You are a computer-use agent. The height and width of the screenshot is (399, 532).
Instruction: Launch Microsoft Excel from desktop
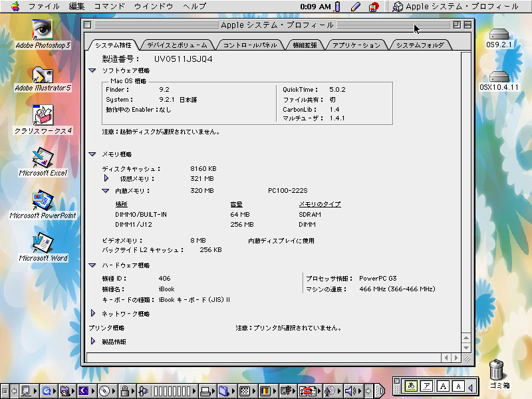[x=43, y=158]
